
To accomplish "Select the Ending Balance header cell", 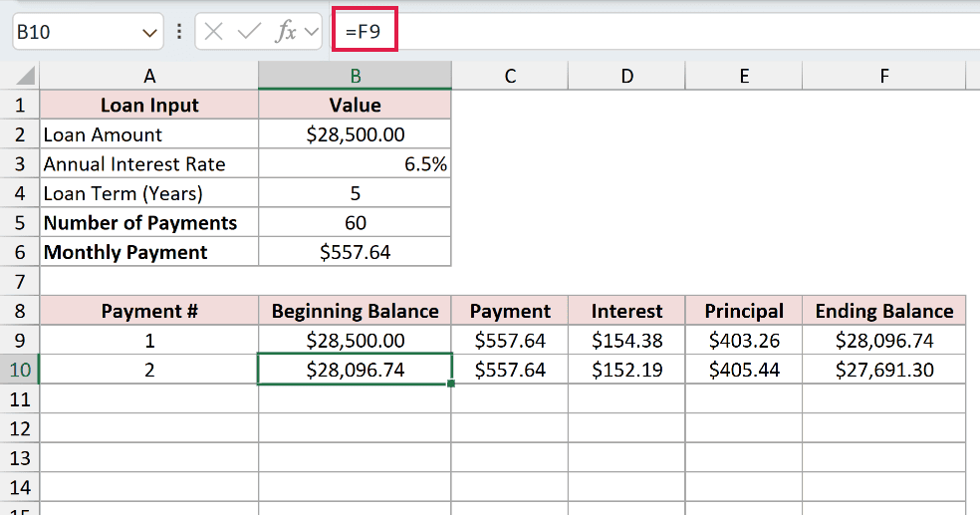I will [883, 311].
